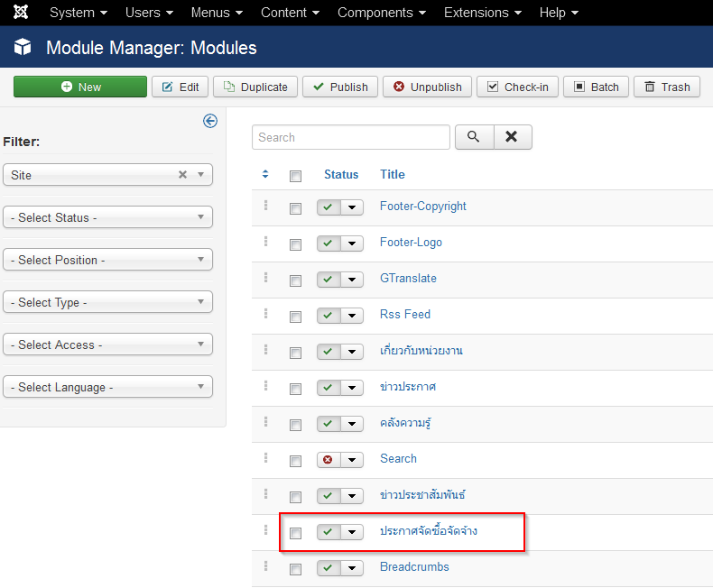Open the Components menu

[382, 13]
